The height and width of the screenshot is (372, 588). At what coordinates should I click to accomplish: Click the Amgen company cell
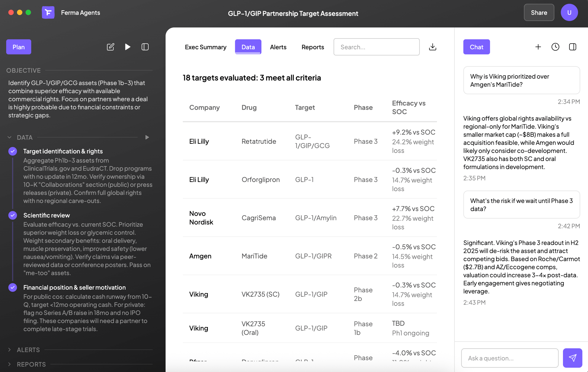(x=200, y=256)
